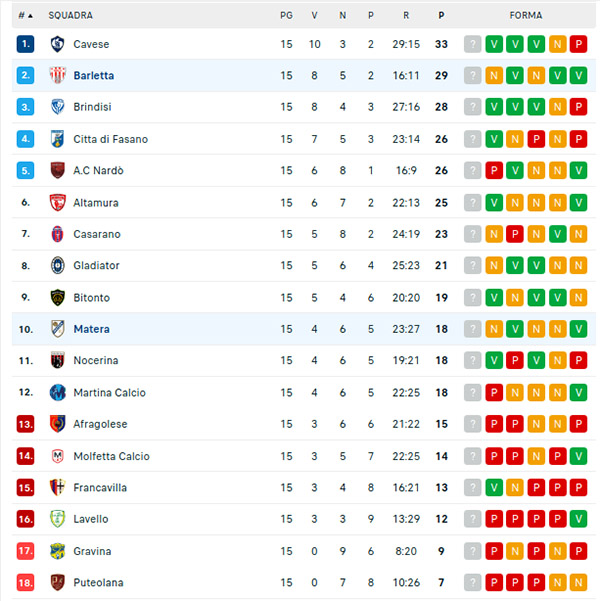The height and width of the screenshot is (601, 600).
Task: Click the Puteolana club badge
Action: [58, 582]
